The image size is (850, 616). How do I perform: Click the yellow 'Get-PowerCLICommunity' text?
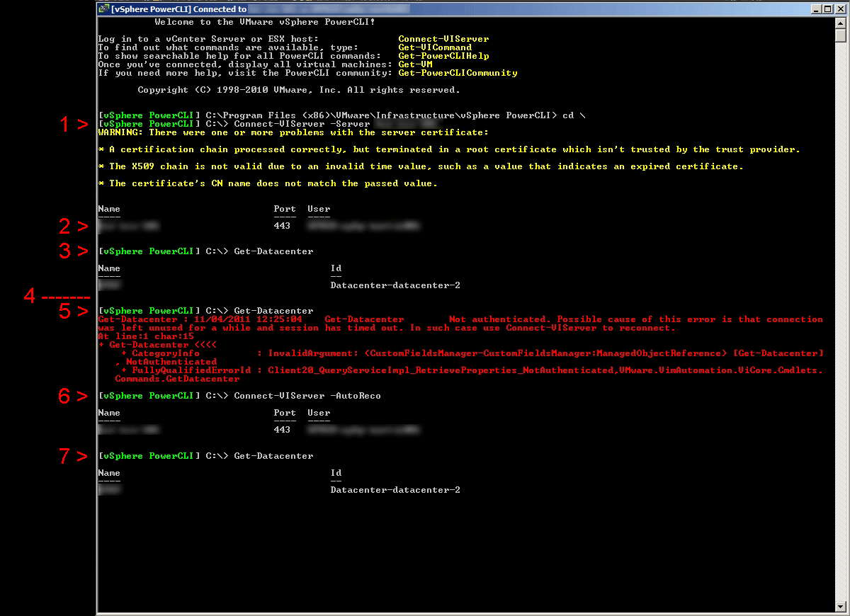(458, 73)
